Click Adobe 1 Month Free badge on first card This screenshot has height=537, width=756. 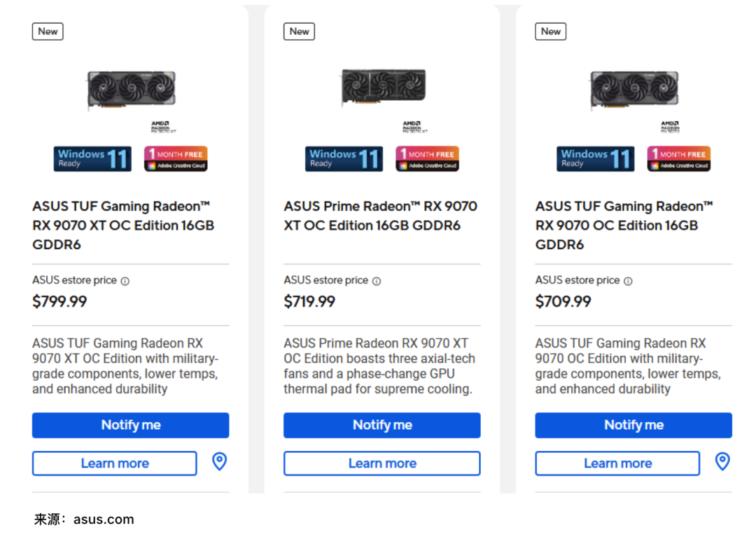pyautogui.click(x=176, y=159)
